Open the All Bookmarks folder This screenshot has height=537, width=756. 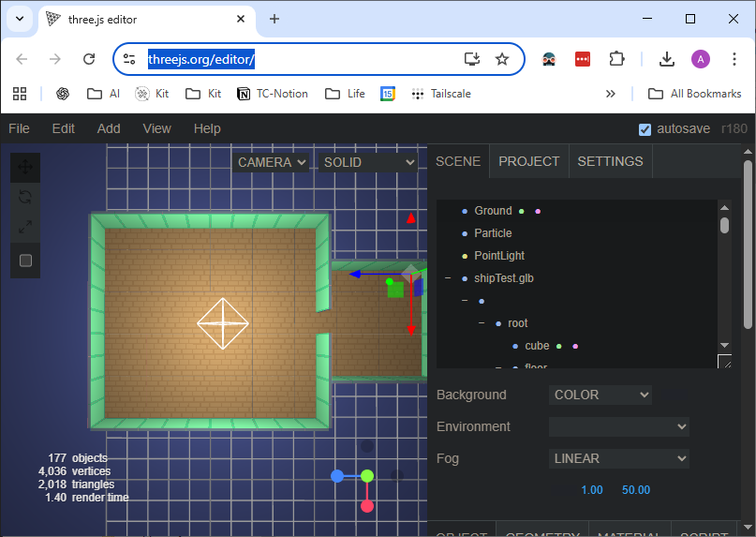coord(695,94)
